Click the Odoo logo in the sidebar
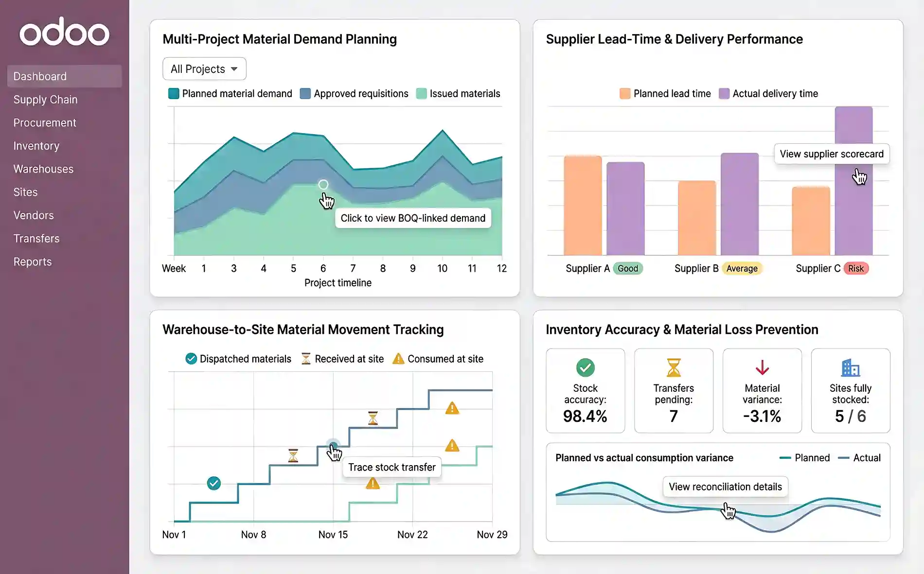This screenshot has width=924, height=574. pyautogui.click(x=65, y=32)
